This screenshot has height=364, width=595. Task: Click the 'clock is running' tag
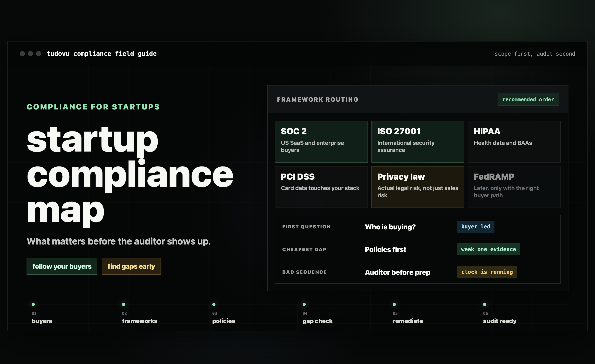(487, 272)
